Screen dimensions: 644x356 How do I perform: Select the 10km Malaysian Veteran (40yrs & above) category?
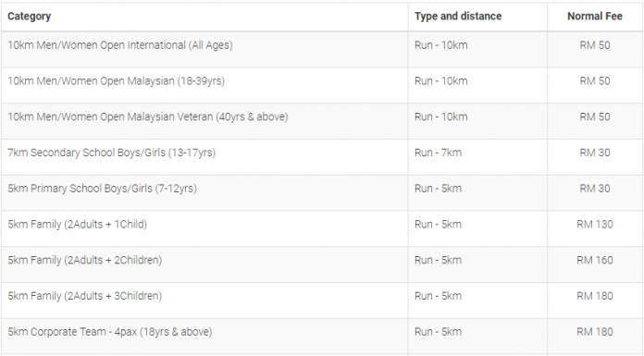point(148,117)
